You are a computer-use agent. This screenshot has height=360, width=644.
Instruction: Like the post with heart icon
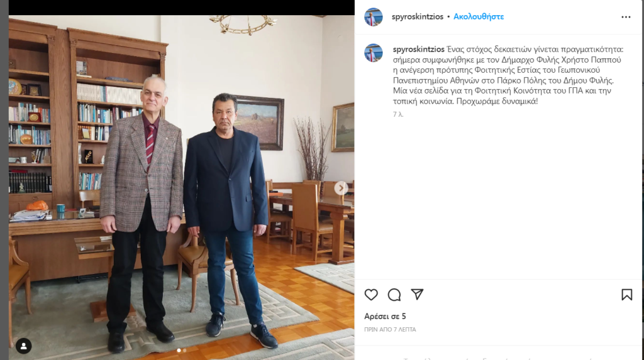point(371,295)
